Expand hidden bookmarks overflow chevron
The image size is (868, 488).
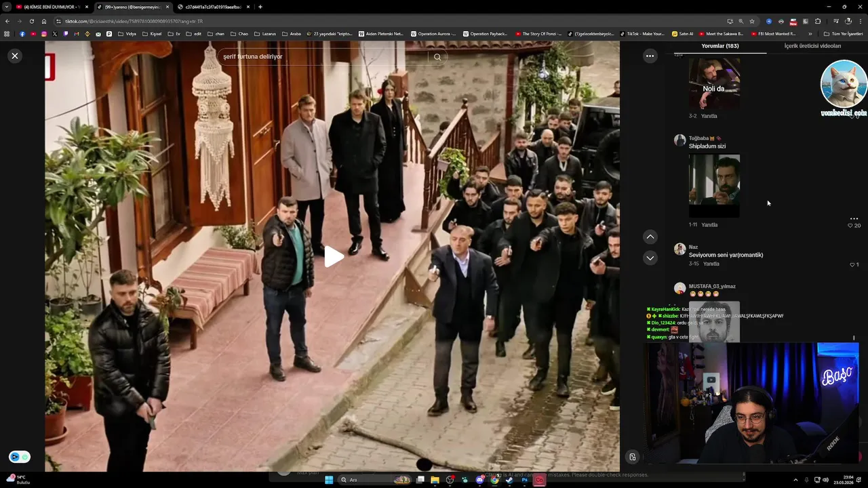810,34
